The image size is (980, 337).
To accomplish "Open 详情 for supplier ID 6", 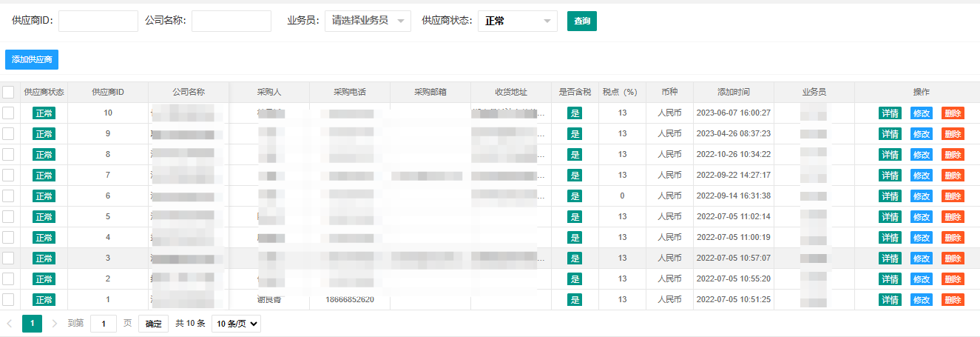I will [x=890, y=196].
